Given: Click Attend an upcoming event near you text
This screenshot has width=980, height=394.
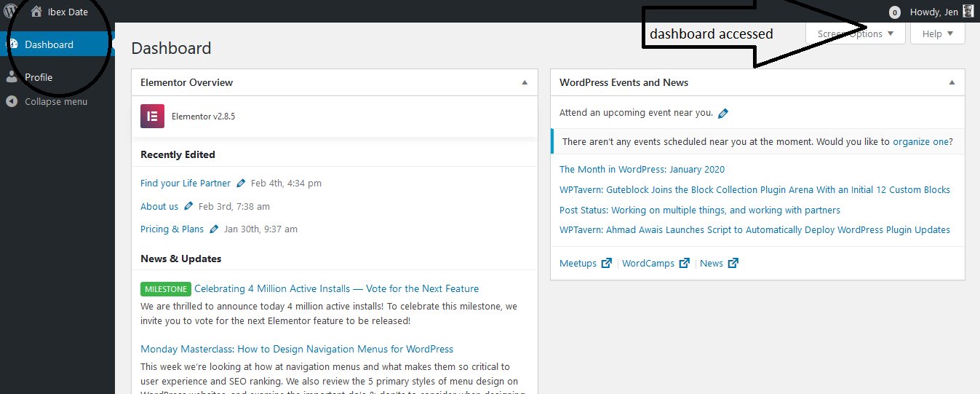Looking at the screenshot, I should point(636,113).
